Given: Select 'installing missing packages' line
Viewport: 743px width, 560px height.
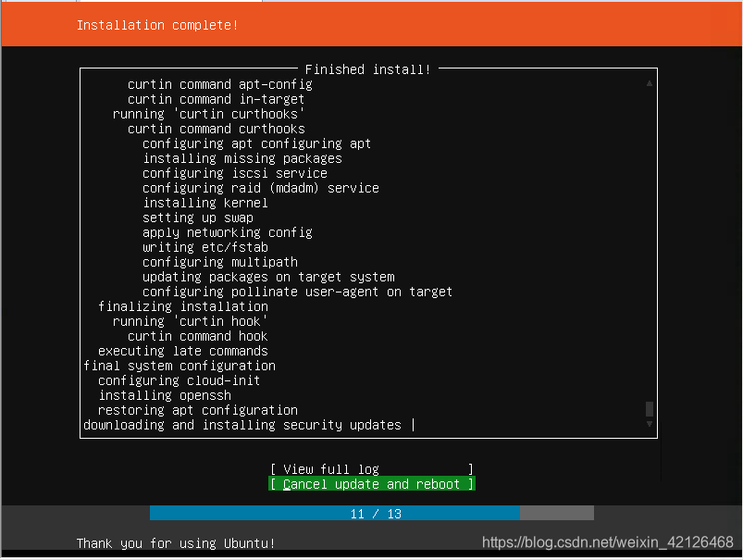Looking at the screenshot, I should click(x=242, y=158).
